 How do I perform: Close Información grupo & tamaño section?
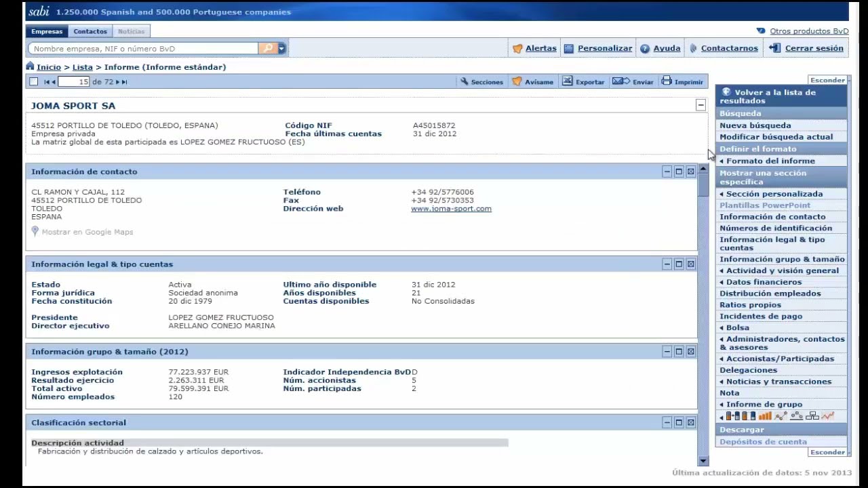pyautogui.click(x=690, y=351)
